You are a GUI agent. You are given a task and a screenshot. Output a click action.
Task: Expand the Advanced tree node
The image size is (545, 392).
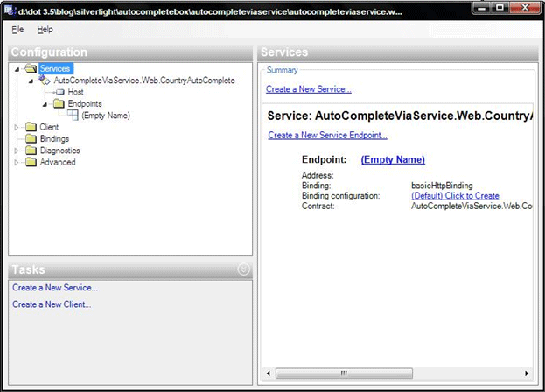pyautogui.click(x=17, y=162)
